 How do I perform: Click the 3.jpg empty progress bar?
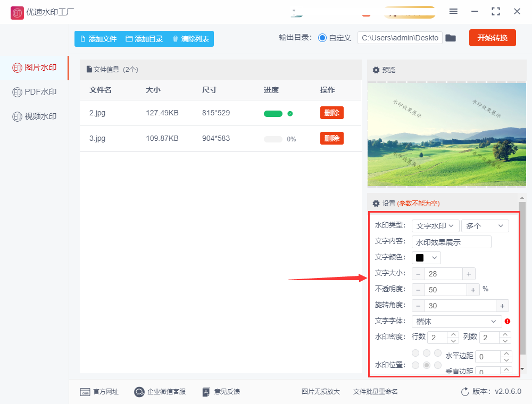click(x=273, y=139)
